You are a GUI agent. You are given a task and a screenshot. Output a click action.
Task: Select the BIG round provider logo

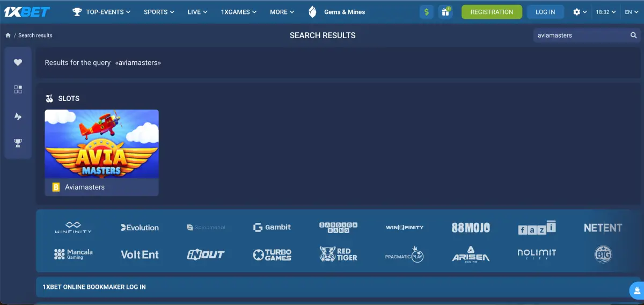(x=603, y=254)
